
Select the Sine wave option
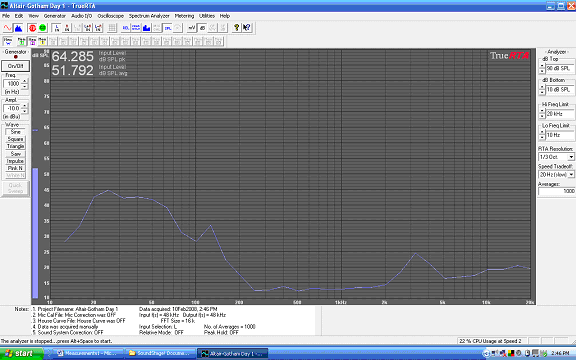point(15,132)
